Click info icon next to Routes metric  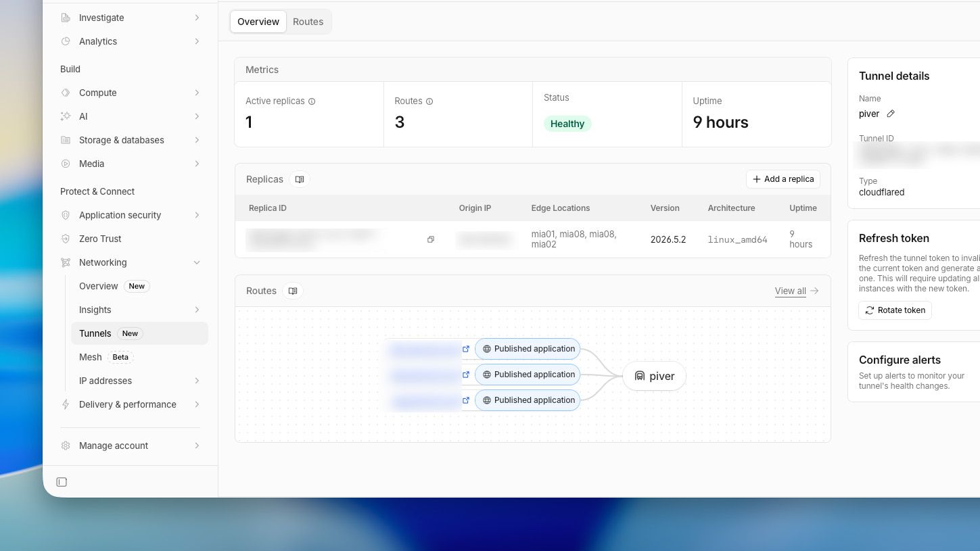tap(429, 101)
